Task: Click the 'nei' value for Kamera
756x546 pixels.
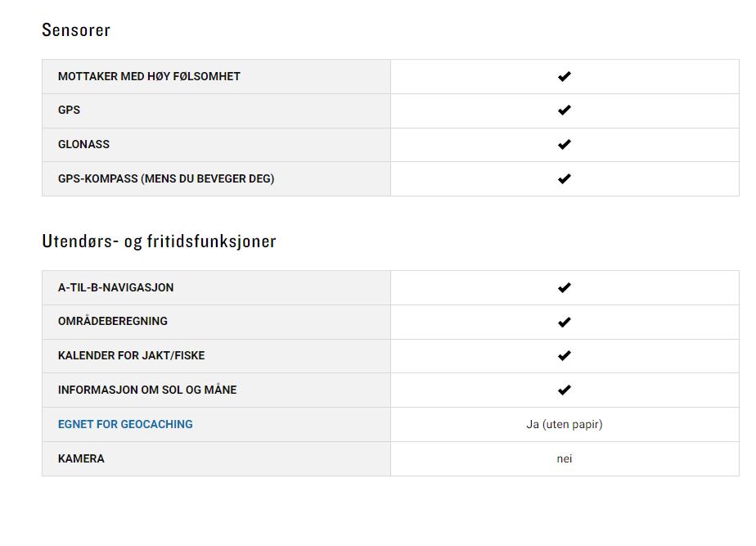Action: click(x=564, y=458)
